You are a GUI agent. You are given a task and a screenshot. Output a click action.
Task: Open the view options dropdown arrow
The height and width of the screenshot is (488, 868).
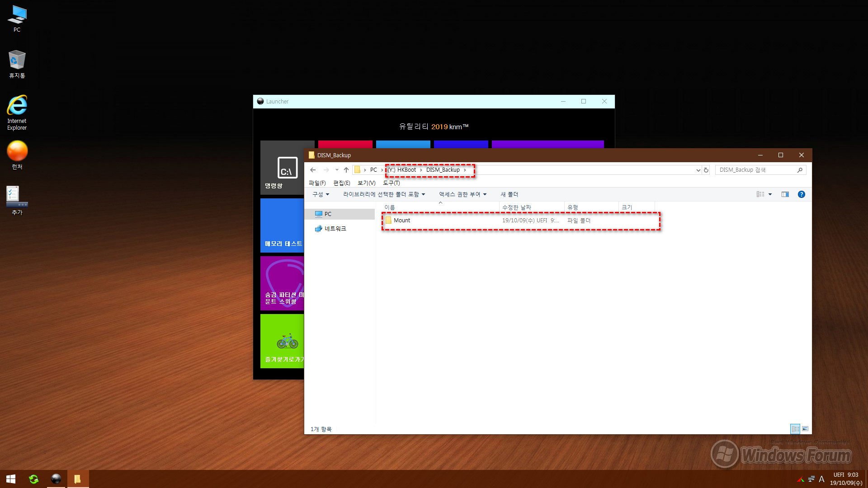pyautogui.click(x=770, y=194)
